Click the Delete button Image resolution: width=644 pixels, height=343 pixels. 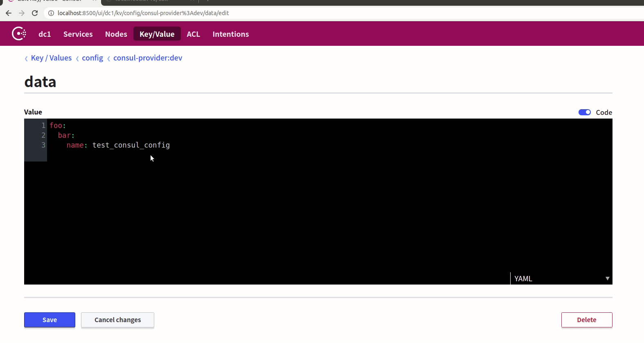(587, 320)
